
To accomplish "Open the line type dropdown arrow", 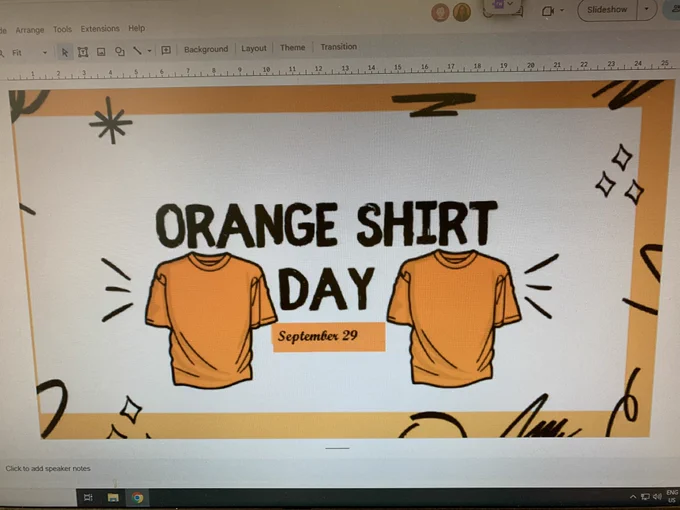I will tap(149, 51).
